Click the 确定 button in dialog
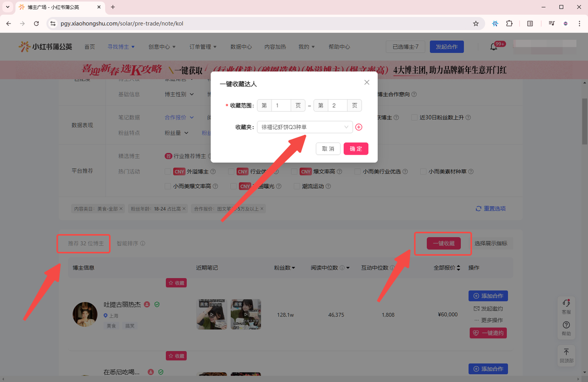The image size is (588, 382). [x=356, y=149]
